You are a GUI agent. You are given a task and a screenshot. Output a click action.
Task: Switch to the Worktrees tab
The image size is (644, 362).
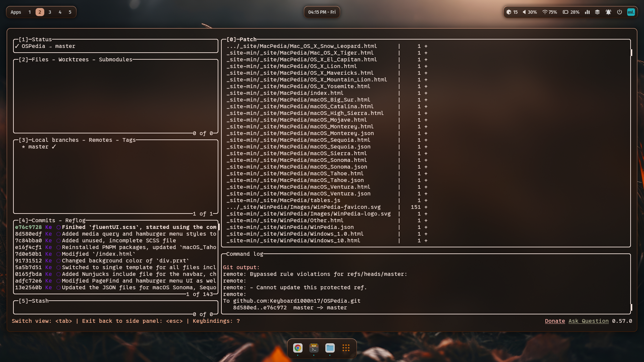click(73, 60)
